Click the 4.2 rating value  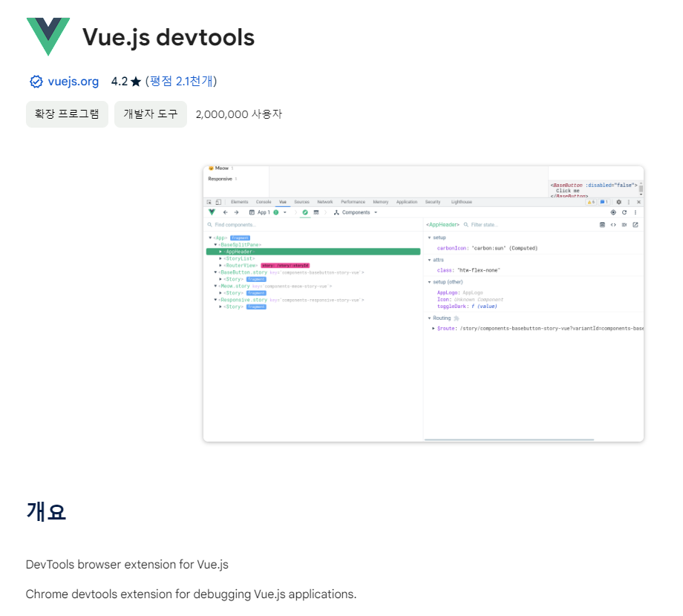pos(120,82)
